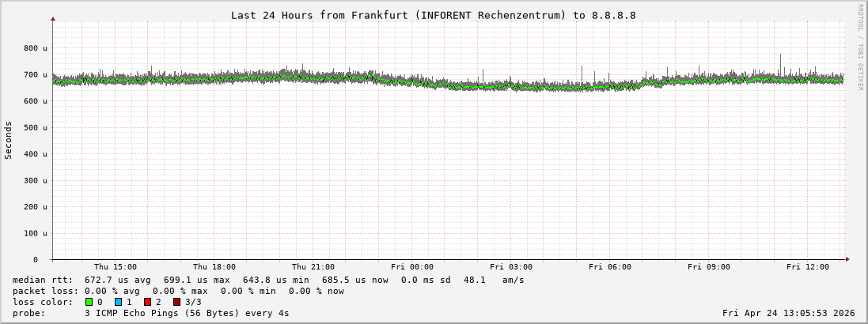Screen dimensions: 868x324
Task: Click the 'packet loss:' statistics label
Action: (45, 291)
